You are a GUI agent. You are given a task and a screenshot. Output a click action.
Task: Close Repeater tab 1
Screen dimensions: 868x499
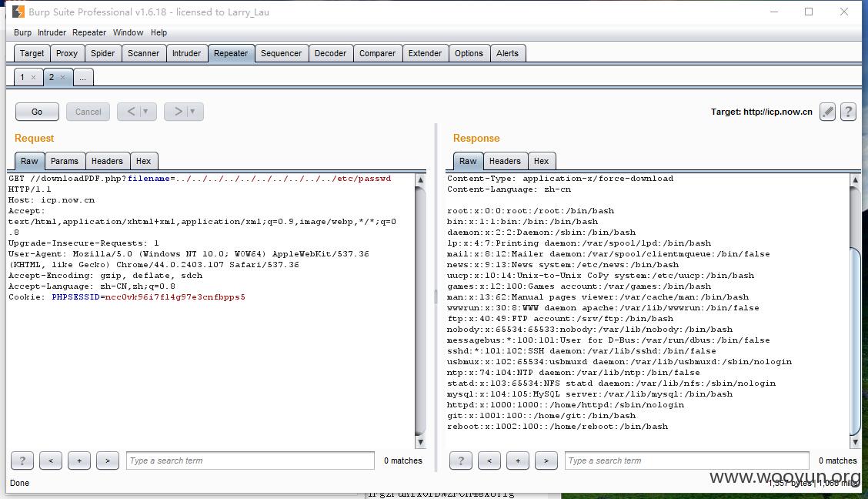(33, 78)
